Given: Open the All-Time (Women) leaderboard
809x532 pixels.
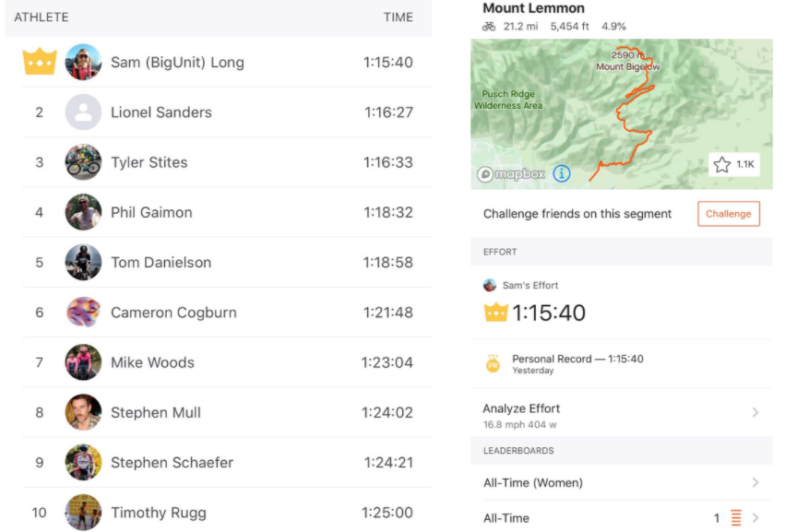Looking at the screenshot, I should (x=532, y=482).
